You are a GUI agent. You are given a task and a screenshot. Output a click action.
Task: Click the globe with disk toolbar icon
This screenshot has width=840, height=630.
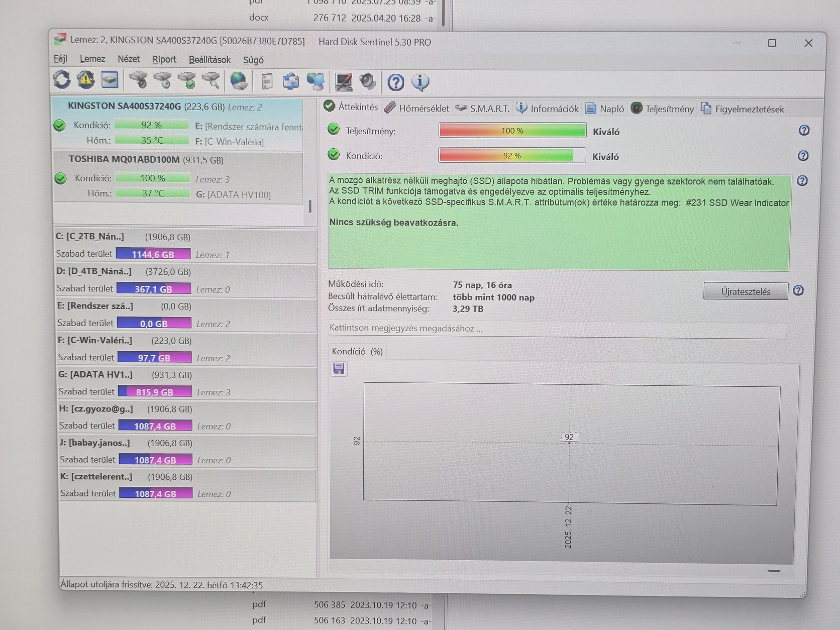[x=239, y=81]
